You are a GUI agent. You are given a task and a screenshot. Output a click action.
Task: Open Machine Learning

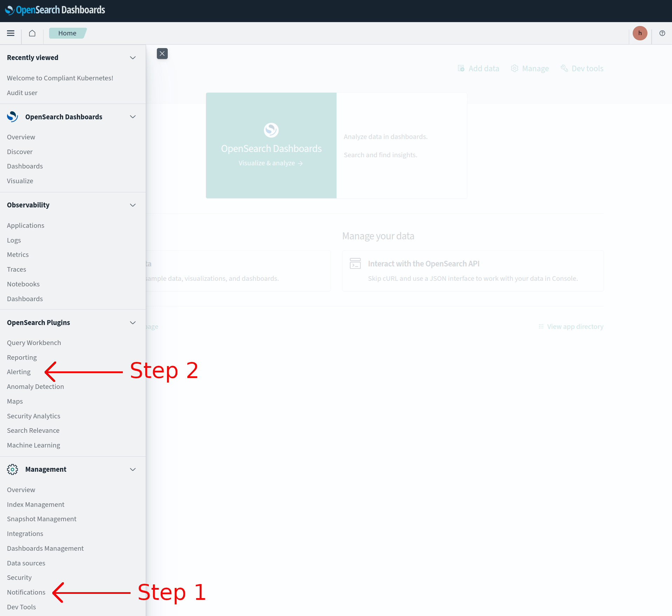coord(34,445)
